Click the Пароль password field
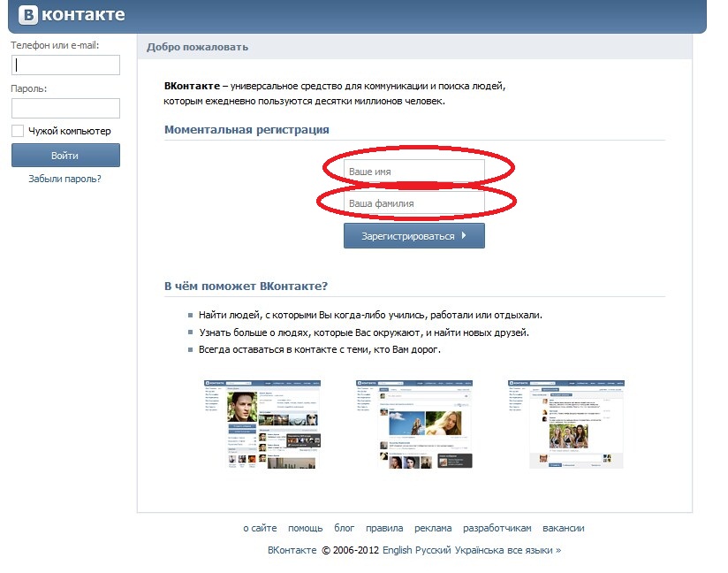This screenshot has height=573, width=728. pos(65,108)
